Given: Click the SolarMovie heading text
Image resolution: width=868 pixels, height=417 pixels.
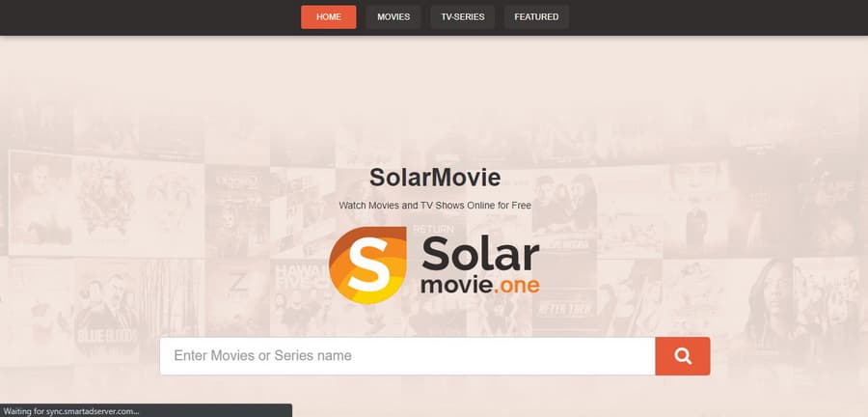Looking at the screenshot, I should pos(434,178).
